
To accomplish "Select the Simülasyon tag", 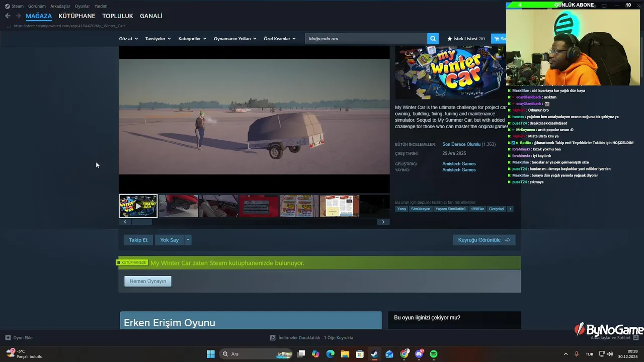I will point(421,209).
